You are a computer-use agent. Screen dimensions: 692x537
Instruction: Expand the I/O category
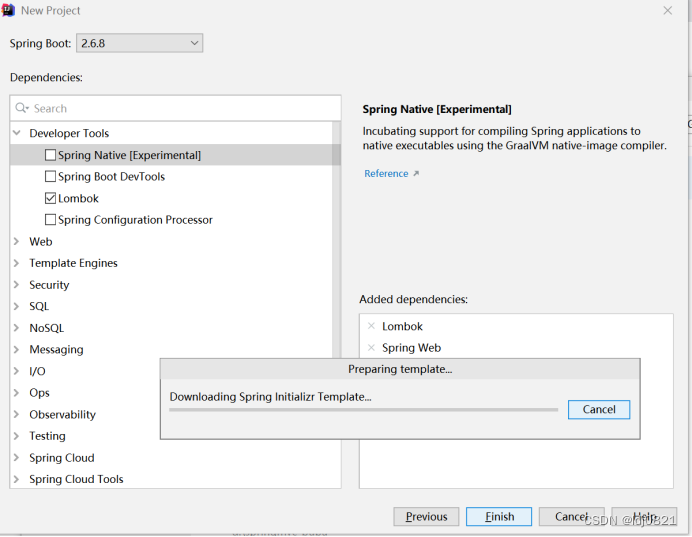point(17,371)
